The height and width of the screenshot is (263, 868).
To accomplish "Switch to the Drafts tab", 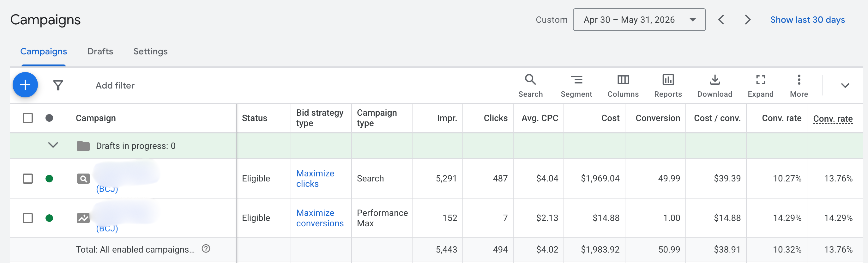I will pyautogui.click(x=100, y=51).
